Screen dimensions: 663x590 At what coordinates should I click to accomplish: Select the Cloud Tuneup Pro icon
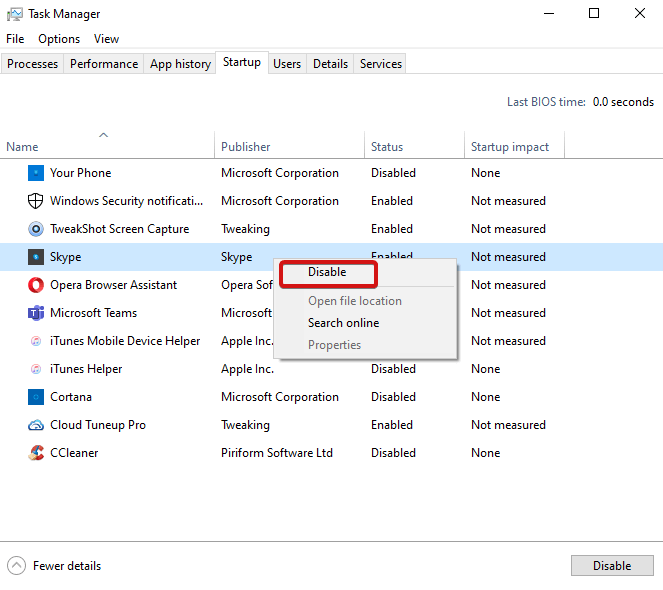[x=36, y=425]
